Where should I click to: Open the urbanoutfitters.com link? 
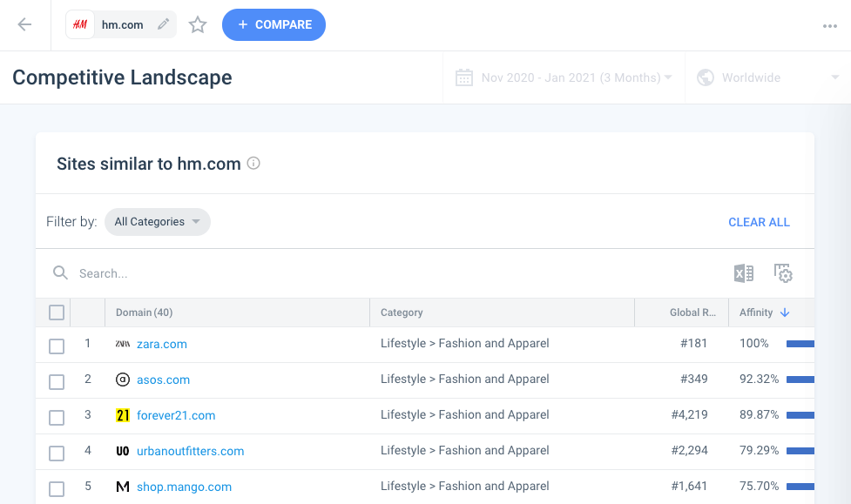pyautogui.click(x=191, y=451)
